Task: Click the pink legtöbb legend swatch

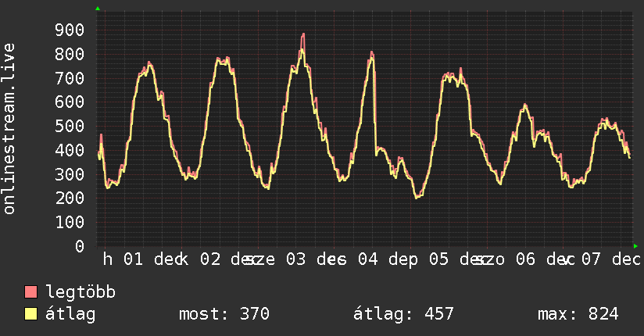Action: [30, 291]
